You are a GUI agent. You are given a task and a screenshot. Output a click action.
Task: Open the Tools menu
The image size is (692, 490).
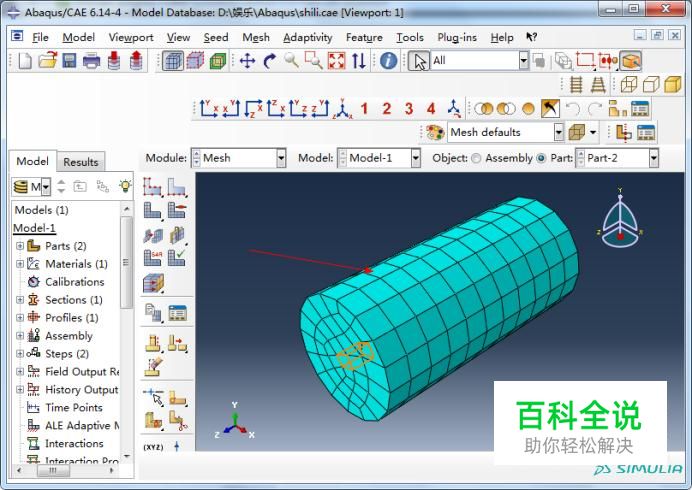[410, 38]
